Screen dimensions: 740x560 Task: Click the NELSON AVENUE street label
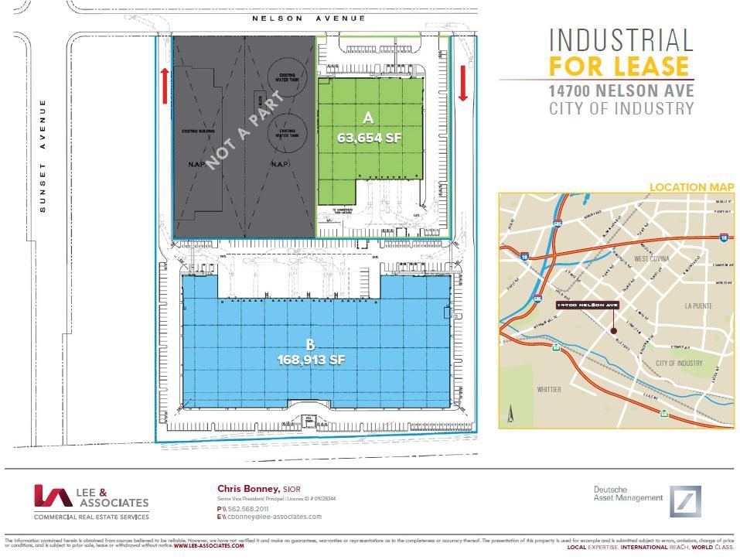(x=309, y=19)
